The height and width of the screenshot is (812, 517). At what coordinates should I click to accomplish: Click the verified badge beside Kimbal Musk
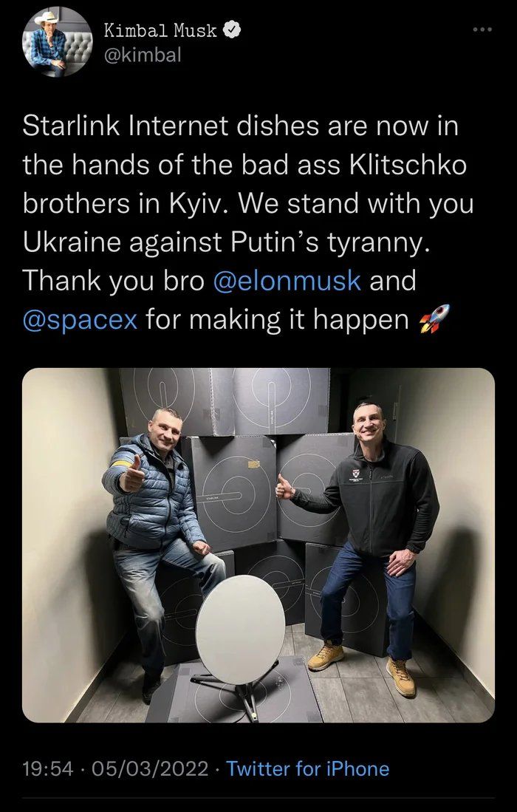point(231,30)
